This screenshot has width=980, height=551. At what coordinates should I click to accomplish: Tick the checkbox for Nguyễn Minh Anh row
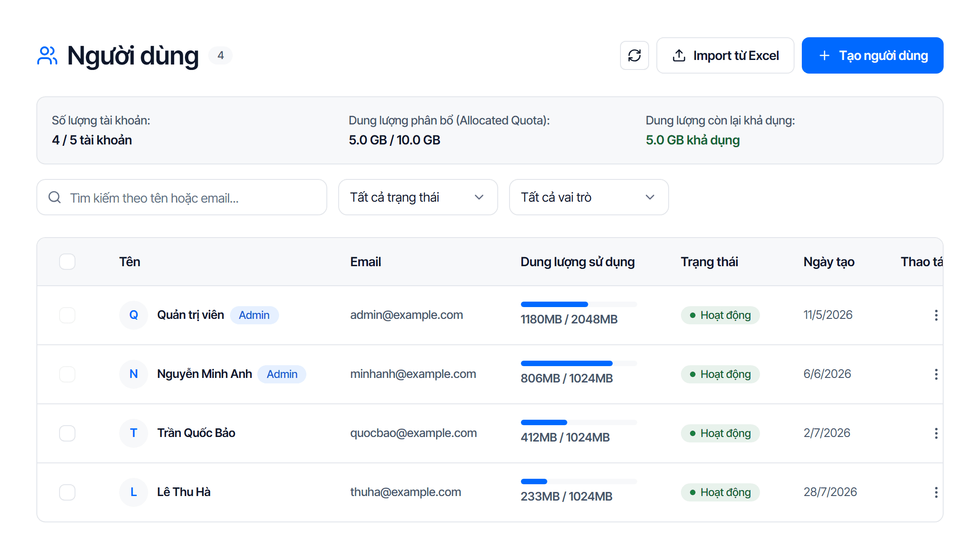tap(67, 374)
